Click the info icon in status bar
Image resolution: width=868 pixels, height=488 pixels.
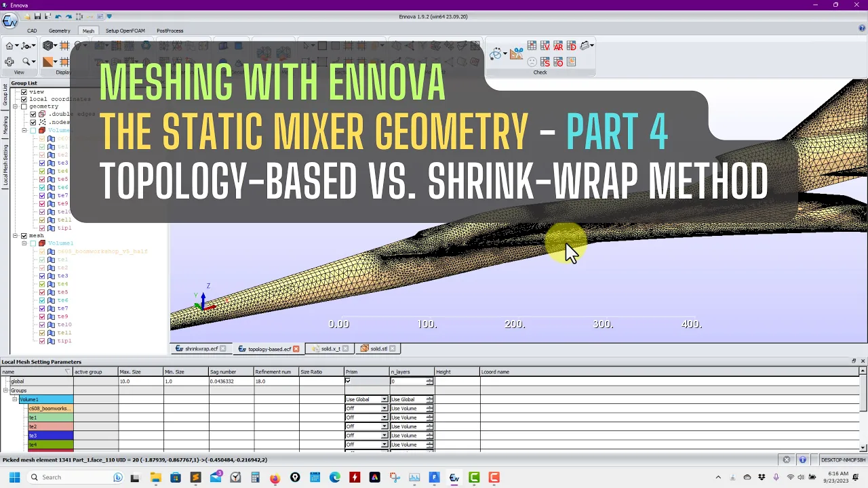pyautogui.click(x=802, y=460)
